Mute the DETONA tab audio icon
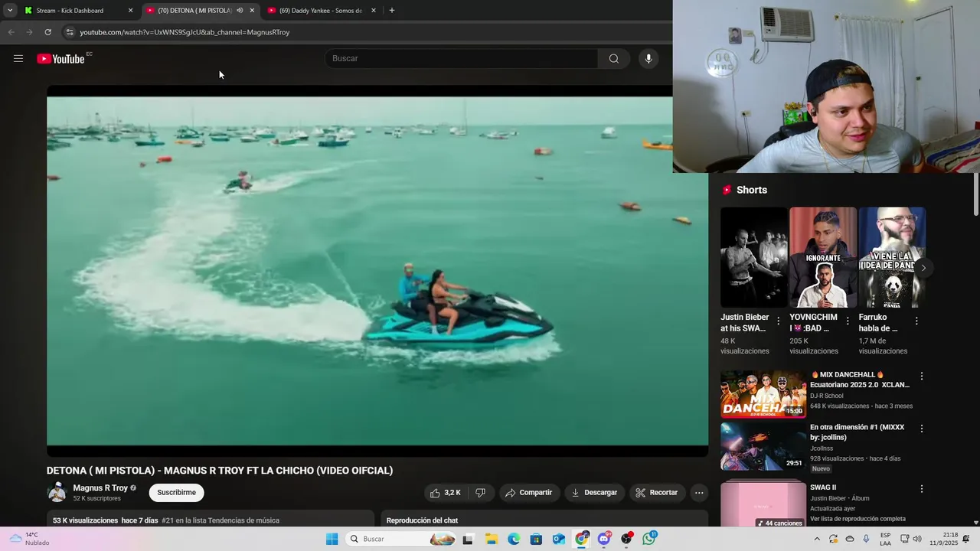The image size is (980, 551). coord(240,11)
